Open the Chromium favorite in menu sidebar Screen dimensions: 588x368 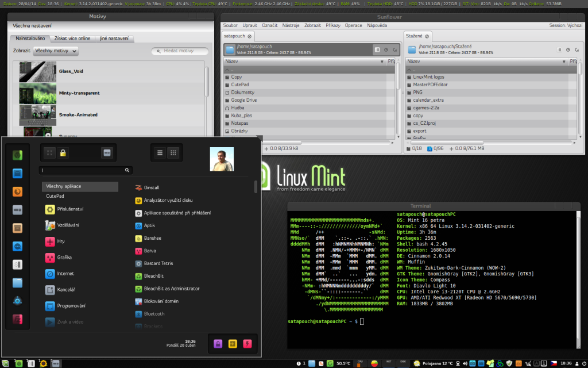click(18, 155)
